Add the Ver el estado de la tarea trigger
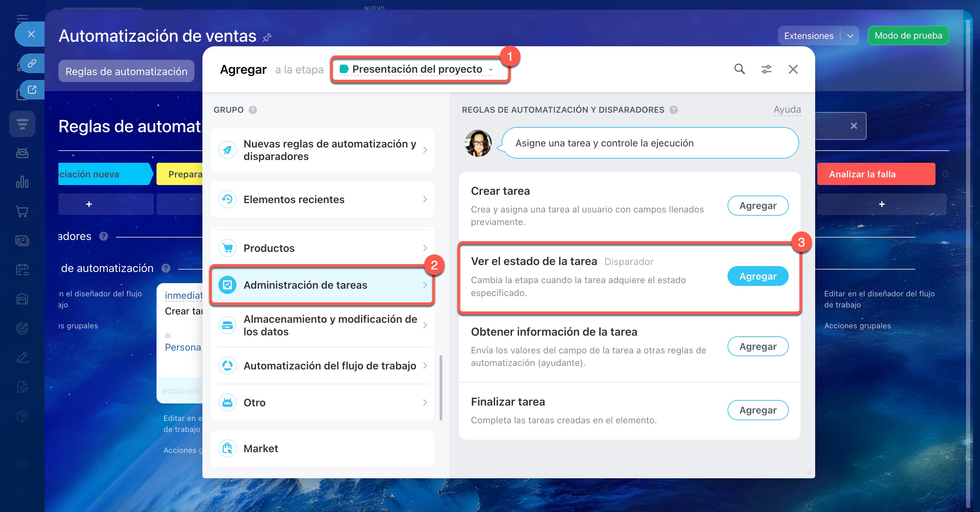 click(x=757, y=276)
